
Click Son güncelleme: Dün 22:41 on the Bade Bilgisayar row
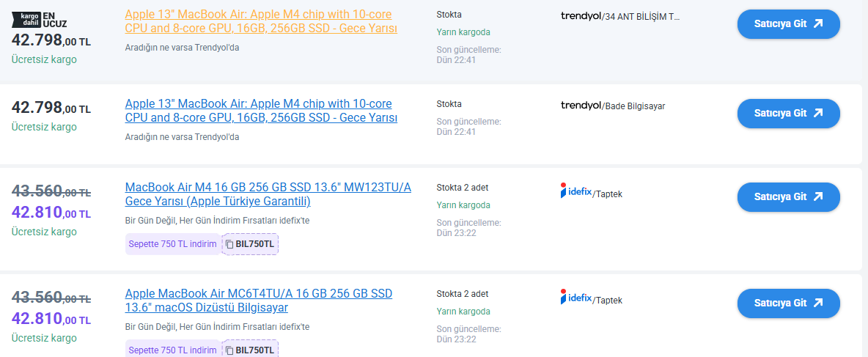pos(469,126)
